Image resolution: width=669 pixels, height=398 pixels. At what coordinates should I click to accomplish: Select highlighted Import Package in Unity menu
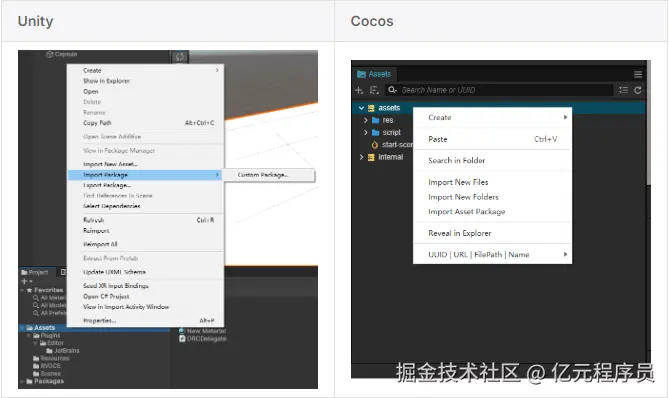coord(145,175)
